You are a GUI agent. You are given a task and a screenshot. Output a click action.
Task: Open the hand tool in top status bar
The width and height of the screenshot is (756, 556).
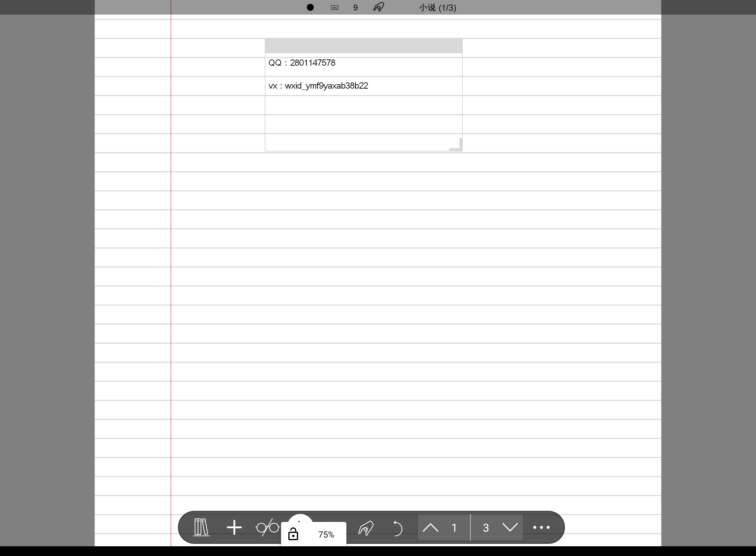click(378, 7)
